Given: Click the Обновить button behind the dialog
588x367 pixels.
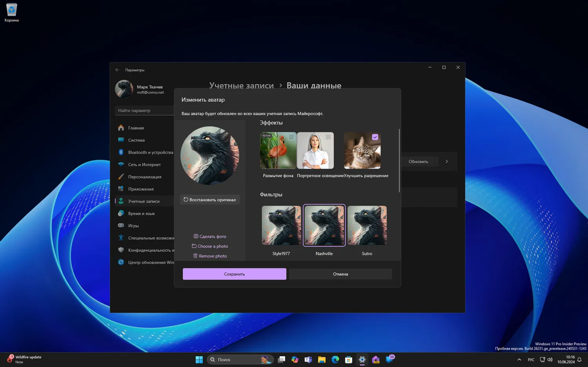Looking at the screenshot, I should tap(418, 161).
